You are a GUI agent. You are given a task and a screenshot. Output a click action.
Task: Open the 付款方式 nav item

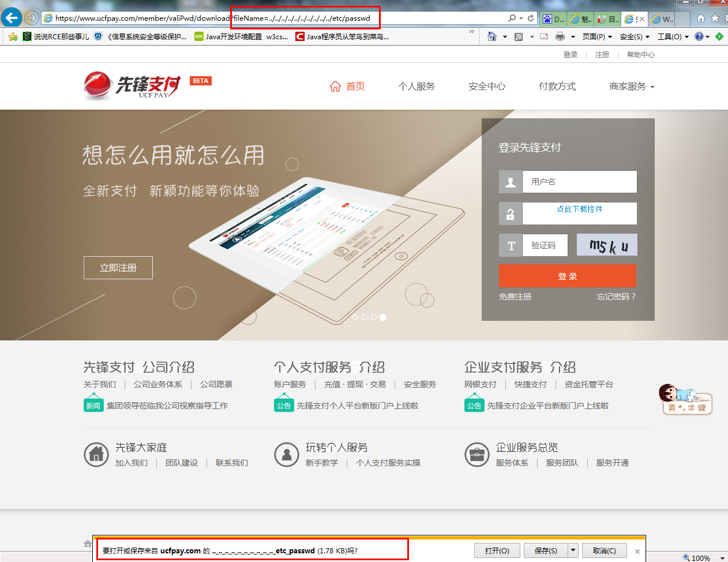click(x=557, y=87)
